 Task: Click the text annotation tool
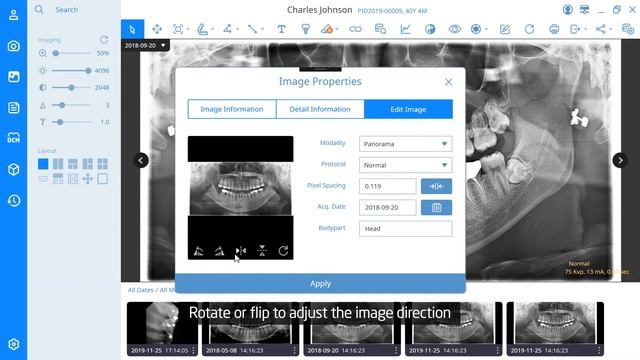tap(281, 29)
